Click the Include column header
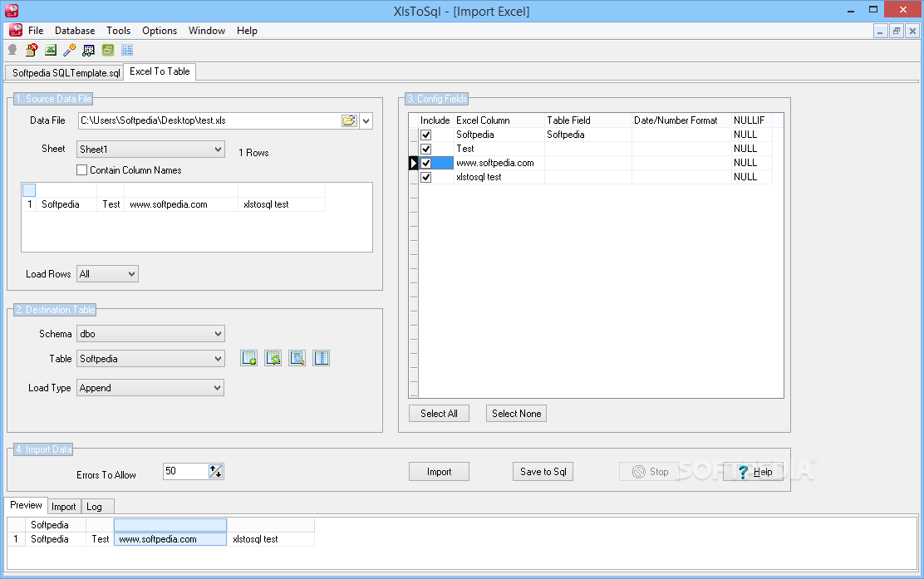This screenshot has height=579, width=924. point(435,120)
